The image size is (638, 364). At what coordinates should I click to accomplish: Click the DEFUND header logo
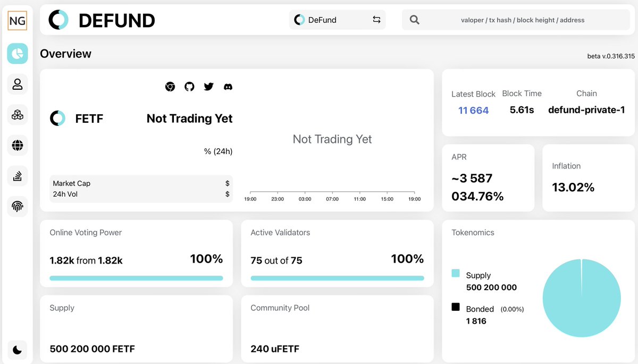point(102,20)
